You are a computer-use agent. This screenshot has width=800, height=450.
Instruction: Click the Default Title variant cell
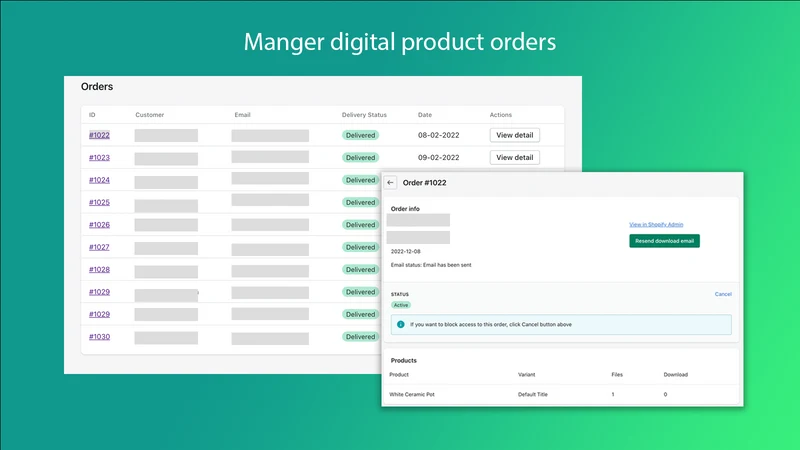tap(533, 394)
